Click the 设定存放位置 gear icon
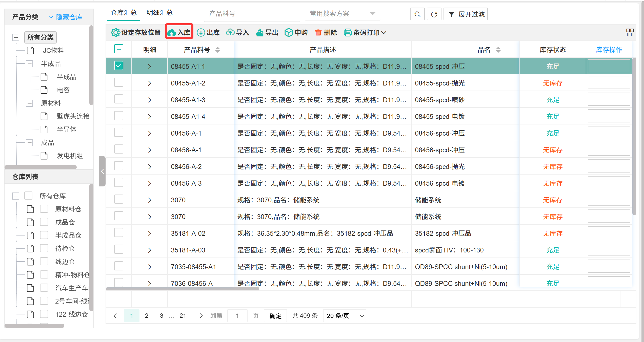 115,33
